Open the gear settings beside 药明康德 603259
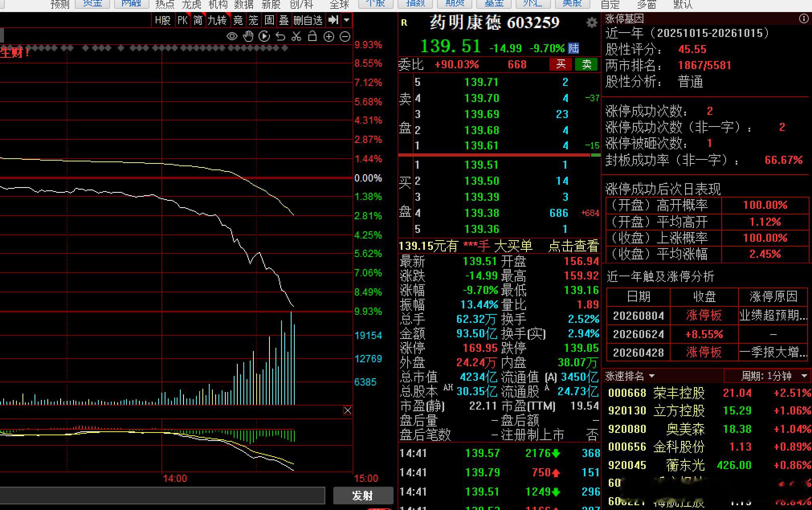 point(592,22)
